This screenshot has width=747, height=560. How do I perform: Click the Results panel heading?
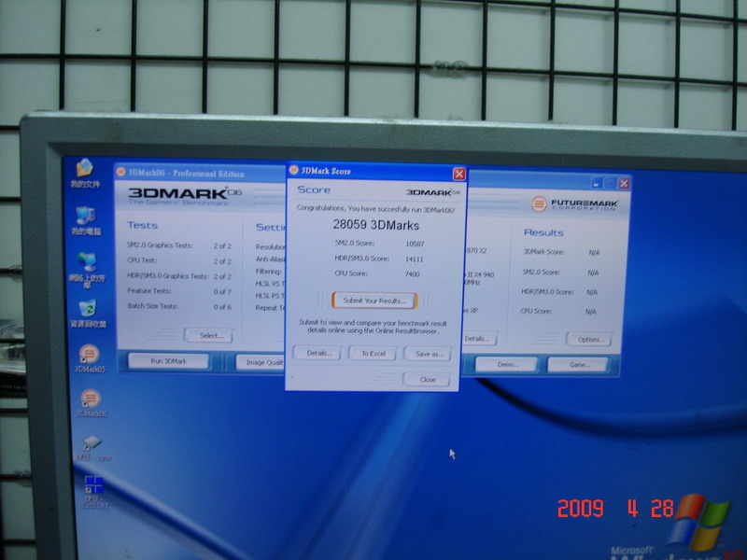point(543,232)
